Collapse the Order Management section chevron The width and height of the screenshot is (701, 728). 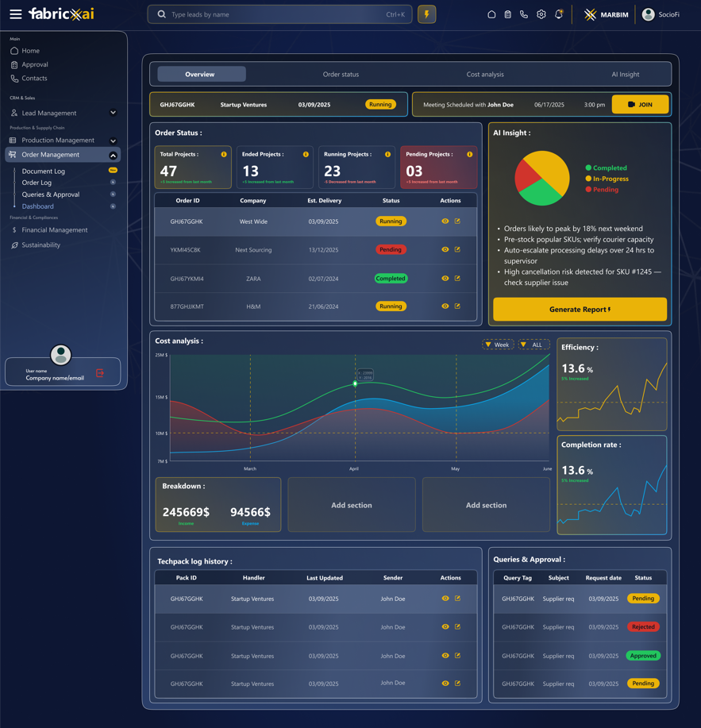point(113,155)
